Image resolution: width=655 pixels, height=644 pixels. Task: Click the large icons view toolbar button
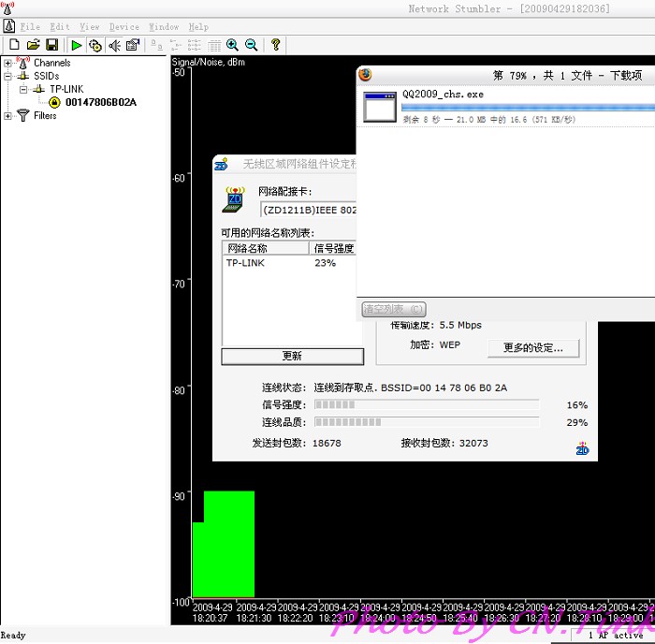click(x=156, y=44)
